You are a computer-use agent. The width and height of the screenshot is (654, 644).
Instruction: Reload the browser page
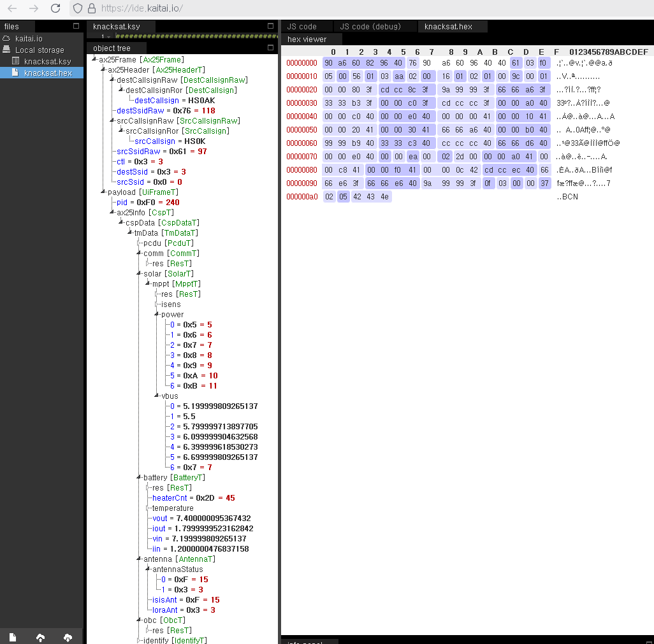(x=55, y=8)
